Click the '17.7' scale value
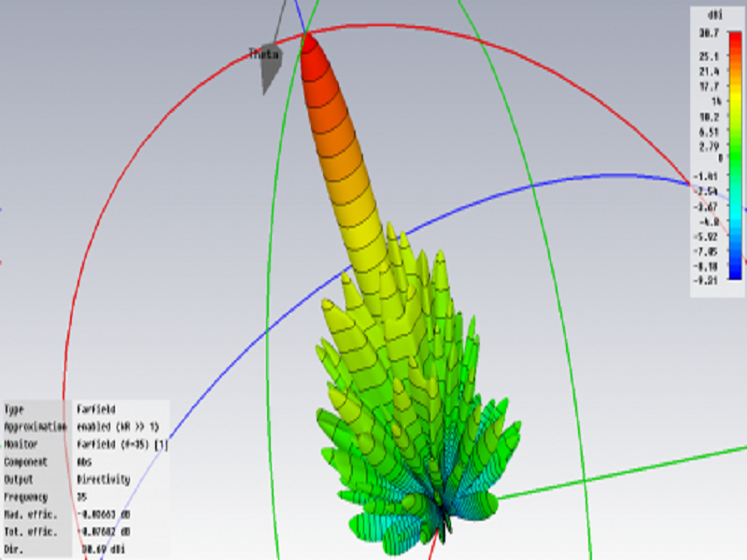This screenshot has width=747, height=560. coord(709,87)
